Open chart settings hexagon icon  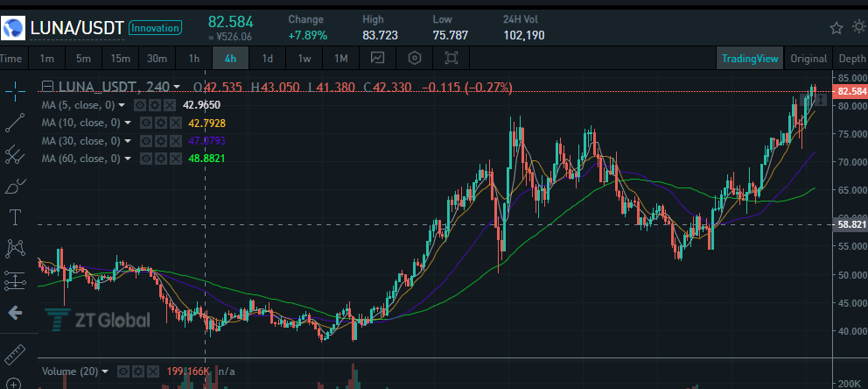[x=415, y=58]
